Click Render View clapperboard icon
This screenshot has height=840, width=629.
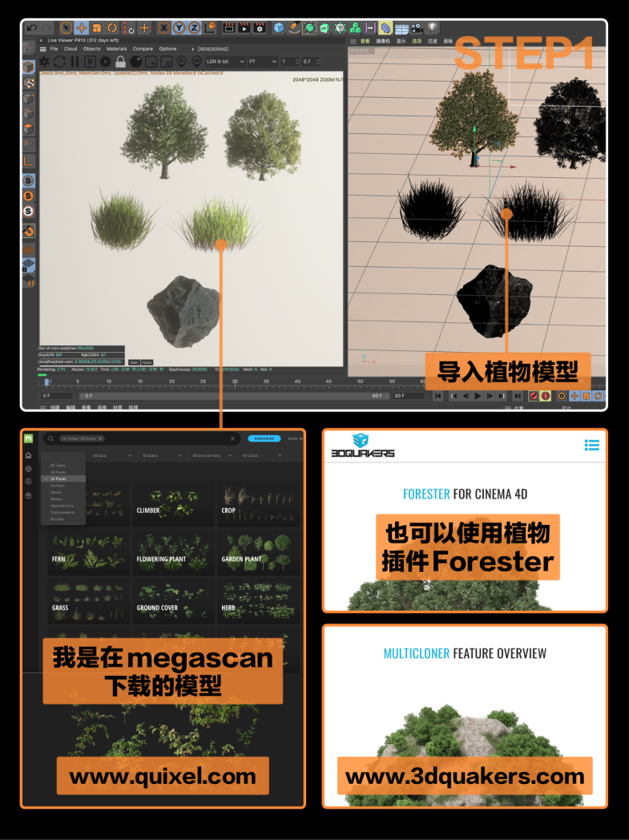pyautogui.click(x=228, y=28)
